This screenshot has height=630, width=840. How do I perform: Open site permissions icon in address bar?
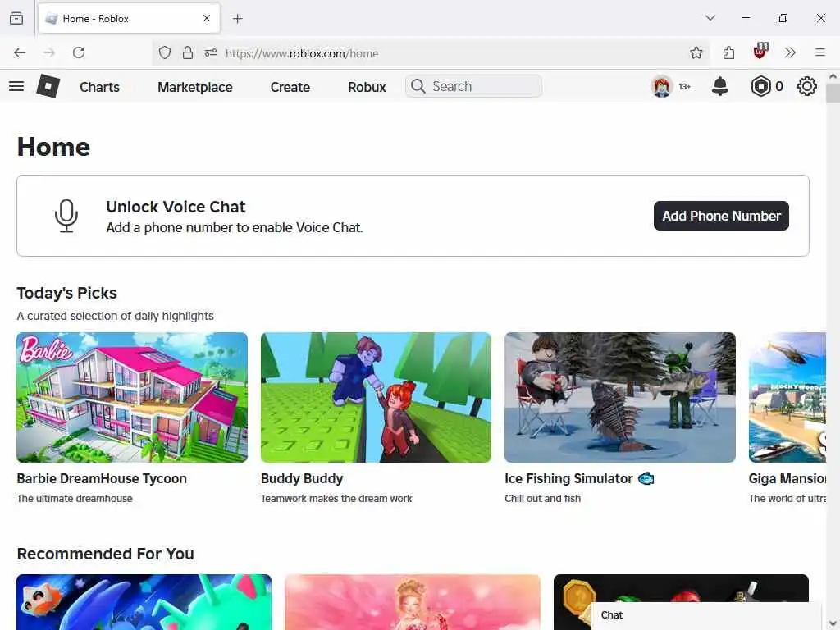pyautogui.click(x=211, y=52)
